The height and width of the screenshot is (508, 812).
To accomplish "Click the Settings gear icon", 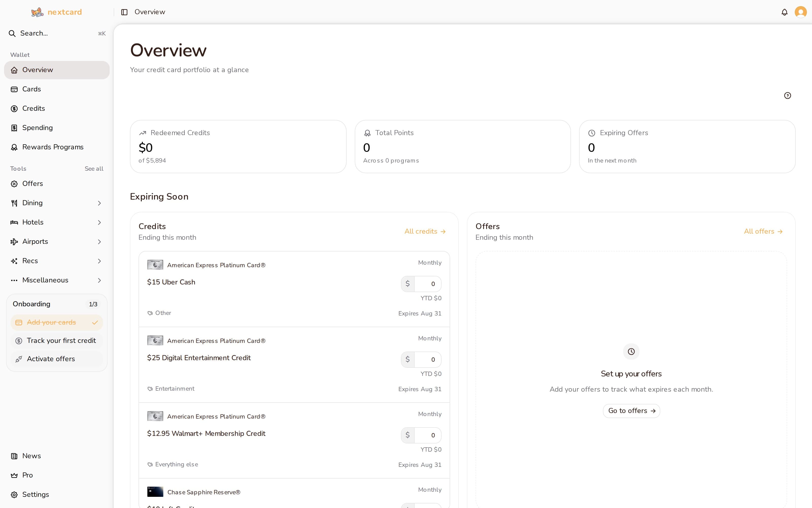I will (x=14, y=495).
